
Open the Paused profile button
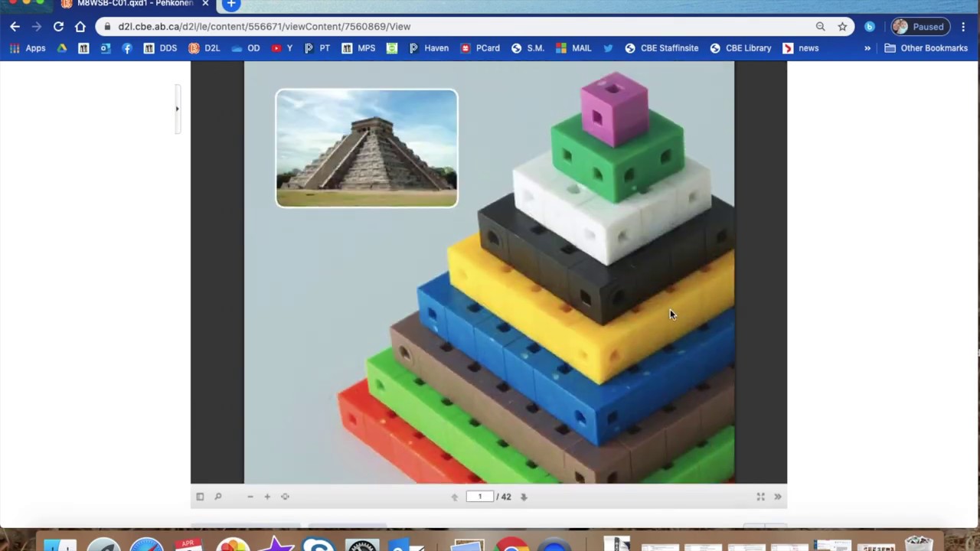(x=920, y=27)
